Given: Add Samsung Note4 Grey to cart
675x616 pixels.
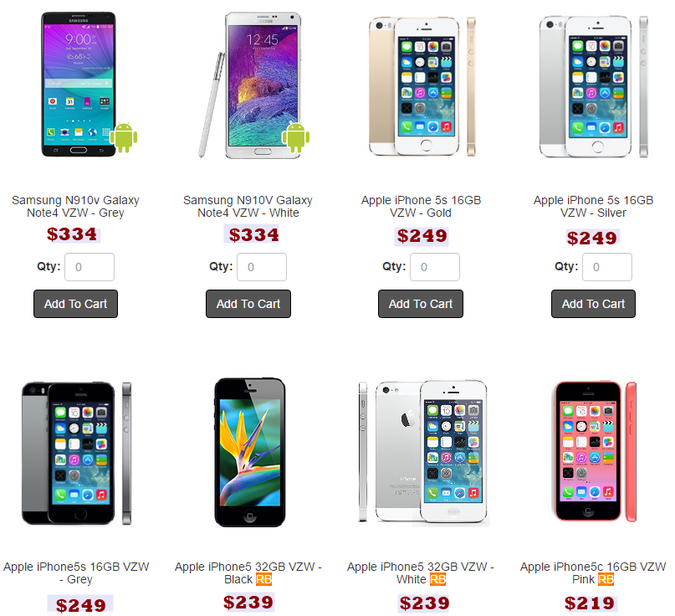Looking at the screenshot, I should [x=76, y=304].
